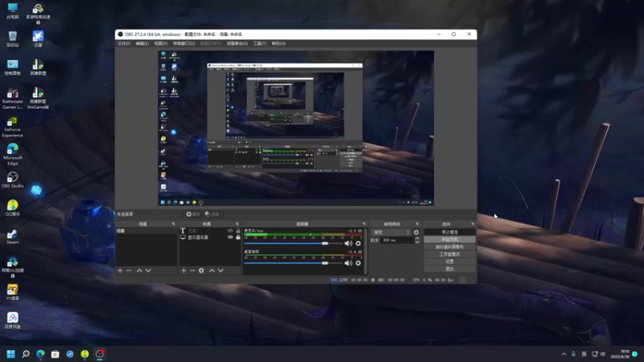Toggle visibility eye of text source row
Screen dimensions: 644x362
point(230,231)
